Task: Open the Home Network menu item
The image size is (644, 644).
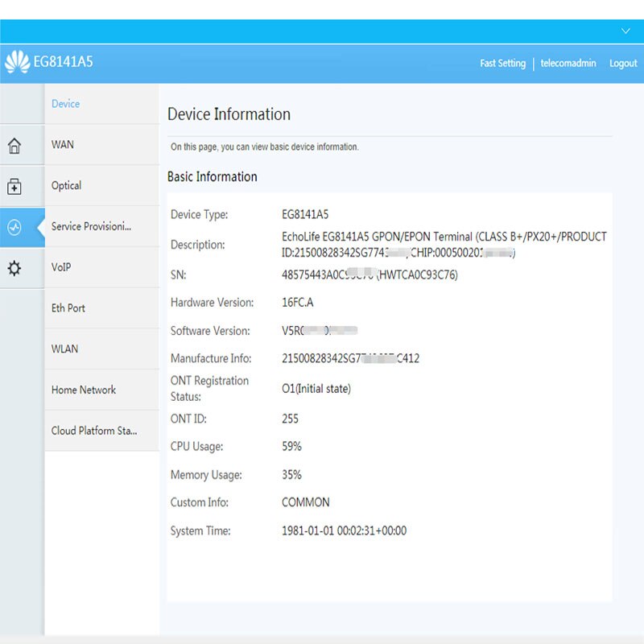Action: [102, 390]
